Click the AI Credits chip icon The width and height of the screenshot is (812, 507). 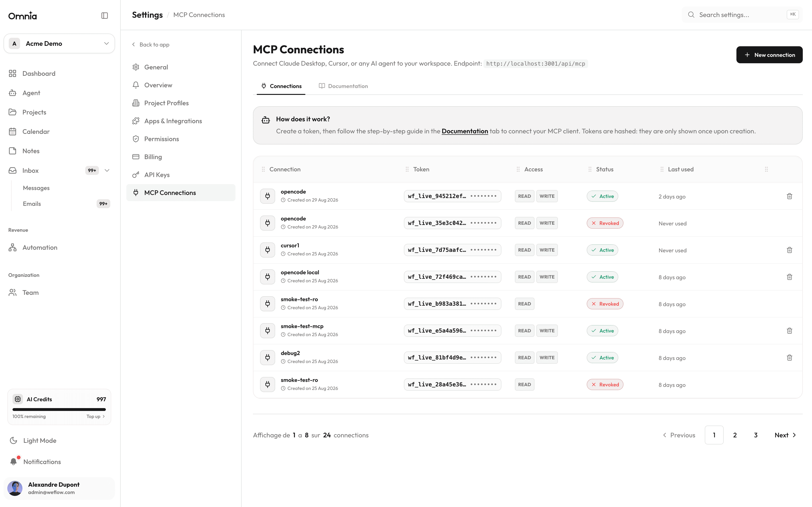[18, 399]
